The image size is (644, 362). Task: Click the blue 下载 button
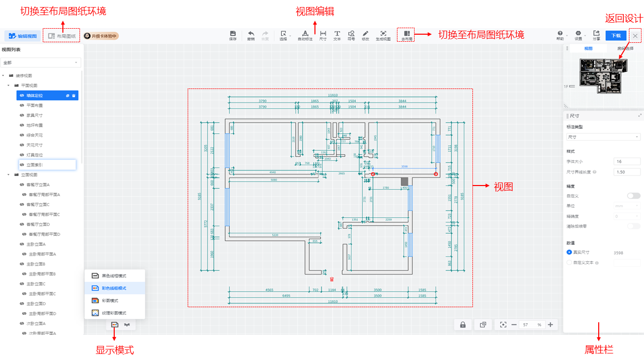click(x=616, y=36)
